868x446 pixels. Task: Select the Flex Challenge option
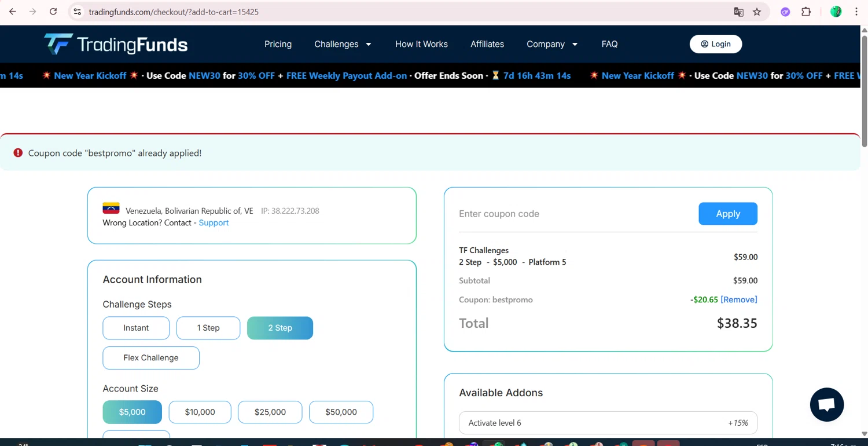151,358
